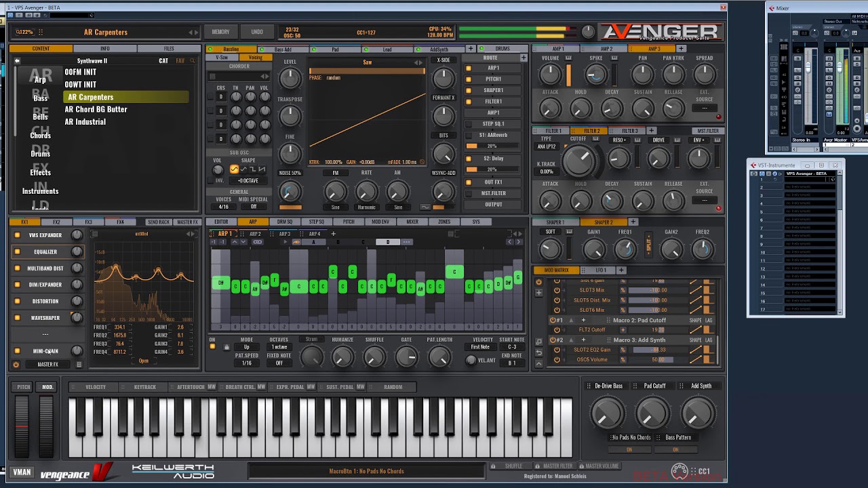This screenshot has width=868, height=488.
Task: Click the Master FX power icon
Action: (16, 365)
